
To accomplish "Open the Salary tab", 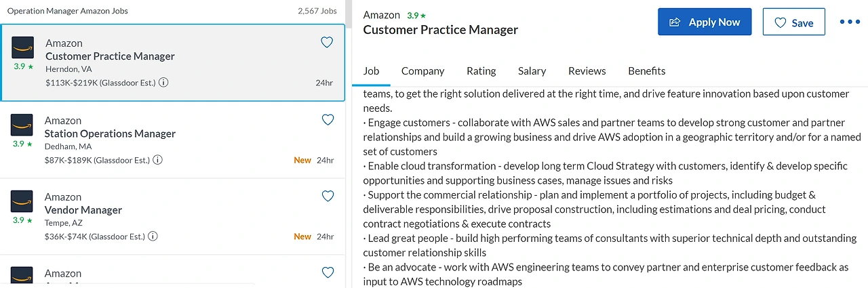I will click(532, 71).
